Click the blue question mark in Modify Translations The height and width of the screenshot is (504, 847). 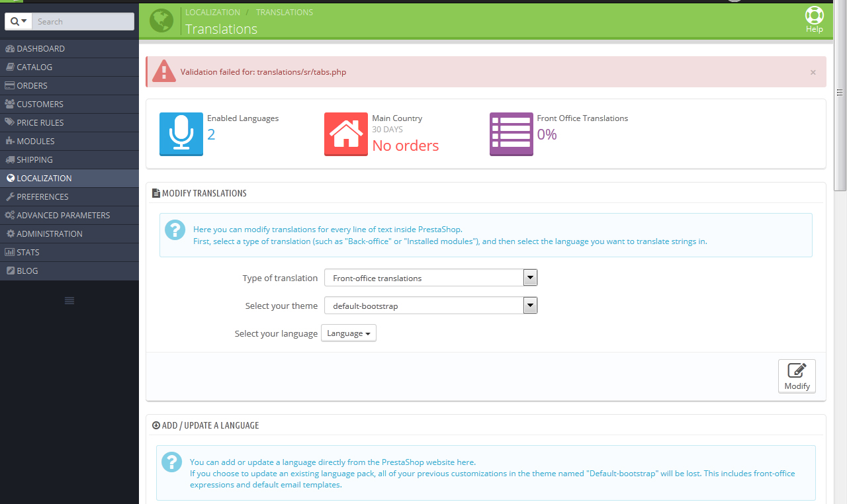pos(175,230)
